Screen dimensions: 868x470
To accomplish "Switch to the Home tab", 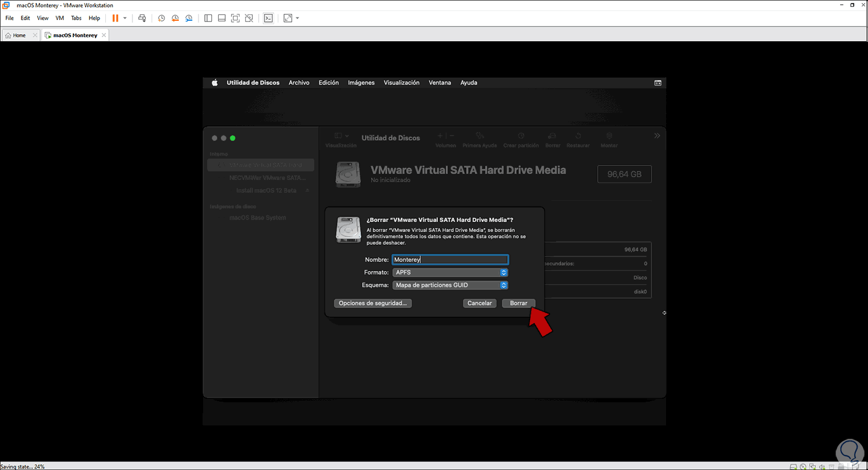I will (x=20, y=35).
